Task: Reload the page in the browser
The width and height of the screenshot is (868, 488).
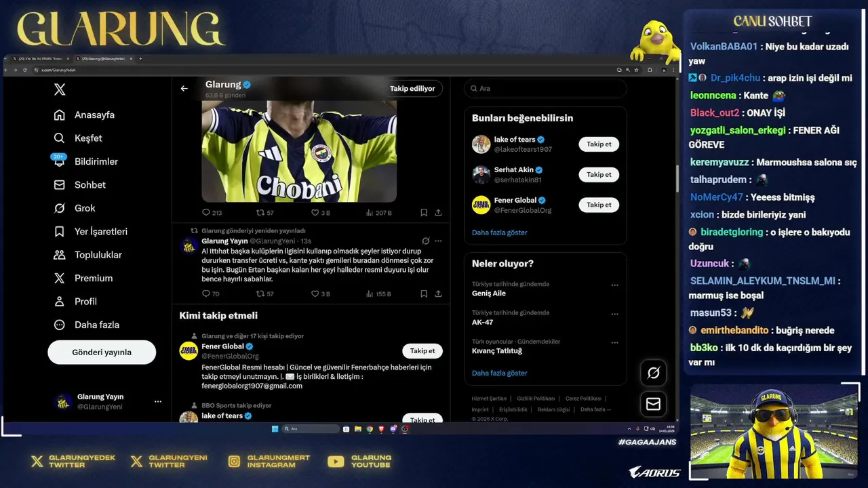Action: click(25, 70)
